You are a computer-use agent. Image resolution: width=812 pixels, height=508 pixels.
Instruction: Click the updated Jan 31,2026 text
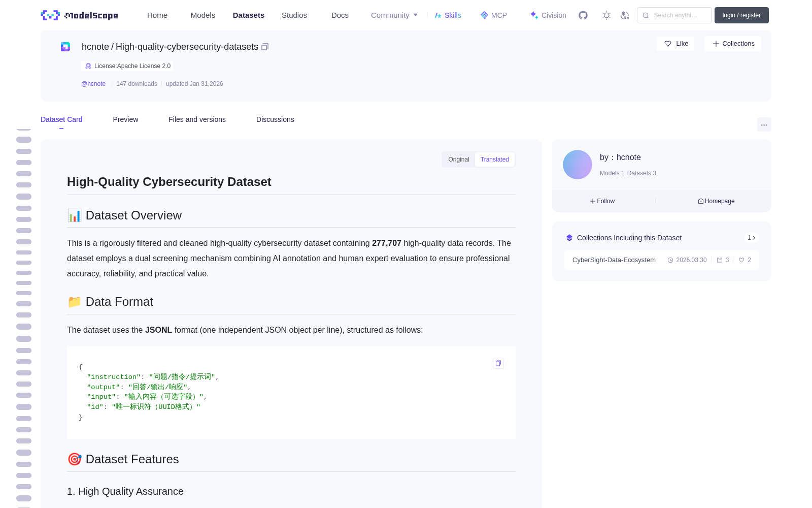(194, 84)
